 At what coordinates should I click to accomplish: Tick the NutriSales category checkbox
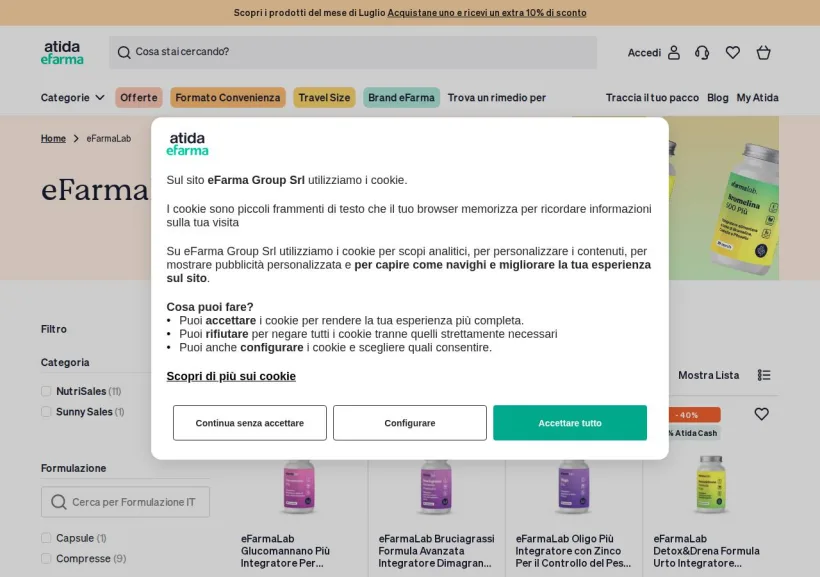click(46, 391)
